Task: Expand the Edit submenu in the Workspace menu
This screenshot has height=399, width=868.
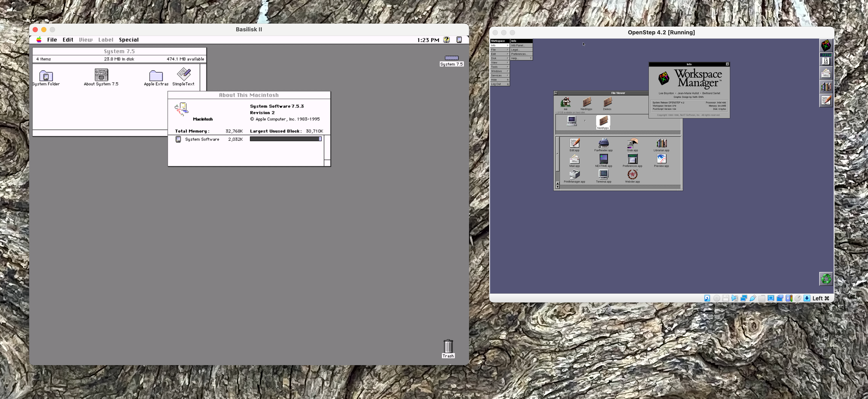Action: point(500,54)
